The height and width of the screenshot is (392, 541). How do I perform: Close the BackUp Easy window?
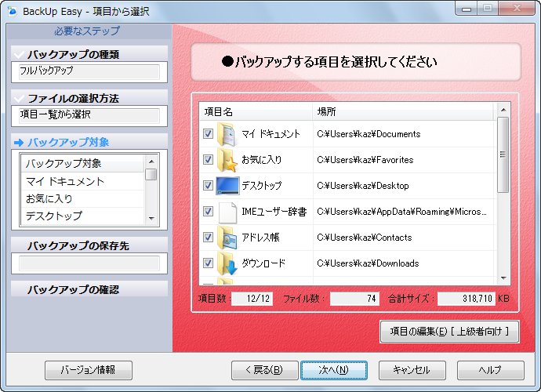517,9
